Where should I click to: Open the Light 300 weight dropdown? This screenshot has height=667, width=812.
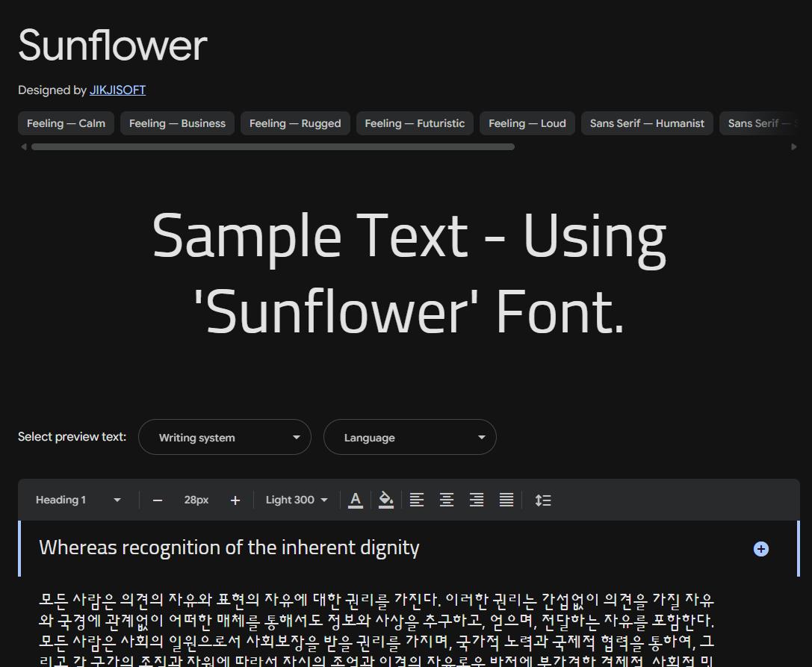[x=297, y=500]
